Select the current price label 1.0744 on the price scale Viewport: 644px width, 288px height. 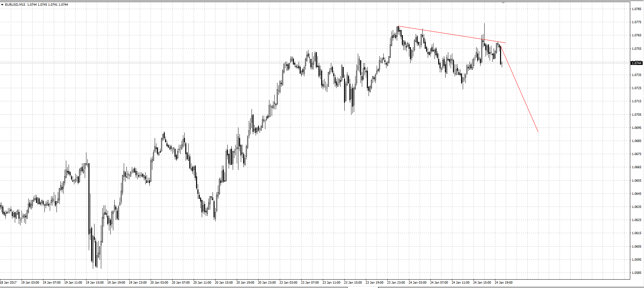click(637, 63)
